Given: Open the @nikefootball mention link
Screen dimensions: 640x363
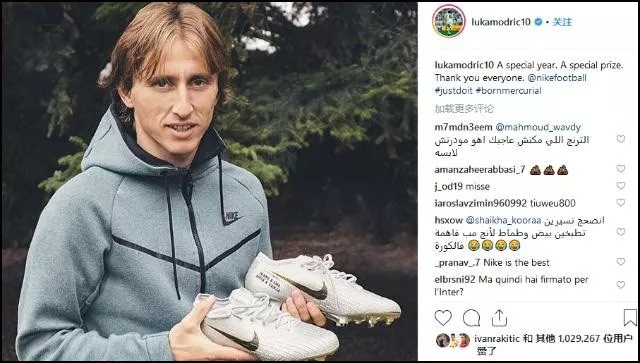Looking at the screenshot, I should (557, 78).
